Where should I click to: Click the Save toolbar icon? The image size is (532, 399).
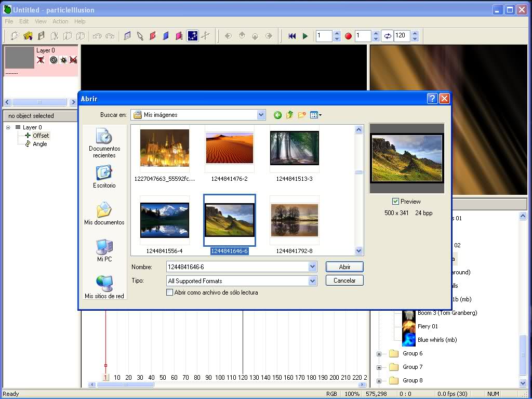[x=41, y=36]
